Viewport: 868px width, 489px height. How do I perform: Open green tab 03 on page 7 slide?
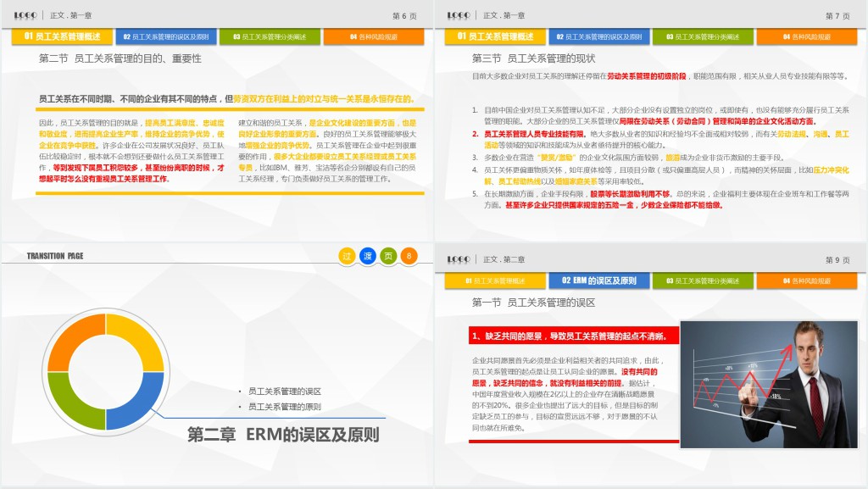pyautogui.click(x=703, y=37)
